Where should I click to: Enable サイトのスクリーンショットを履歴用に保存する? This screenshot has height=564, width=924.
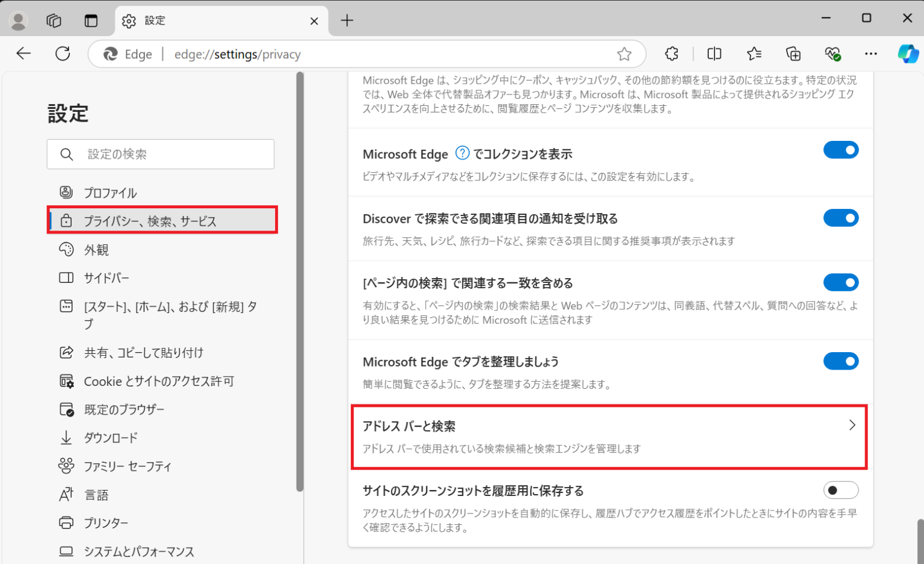click(841, 490)
